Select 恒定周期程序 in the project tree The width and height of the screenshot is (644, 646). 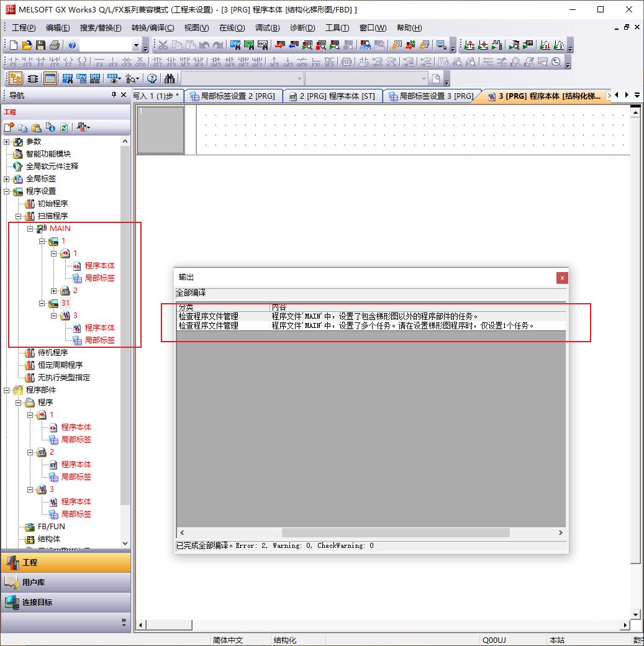point(60,365)
